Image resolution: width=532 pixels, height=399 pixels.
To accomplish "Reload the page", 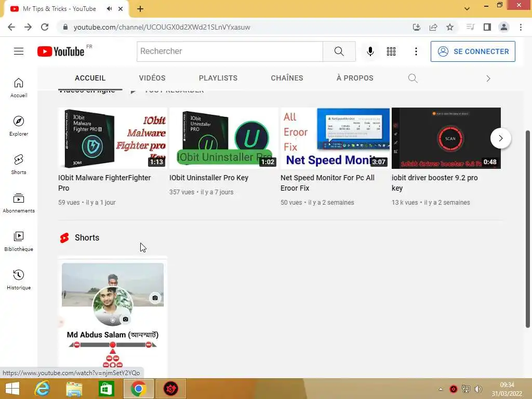I will tap(45, 27).
